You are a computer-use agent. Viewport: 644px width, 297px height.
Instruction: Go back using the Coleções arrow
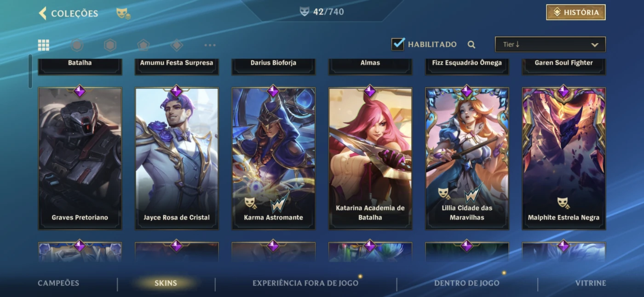[x=43, y=13]
